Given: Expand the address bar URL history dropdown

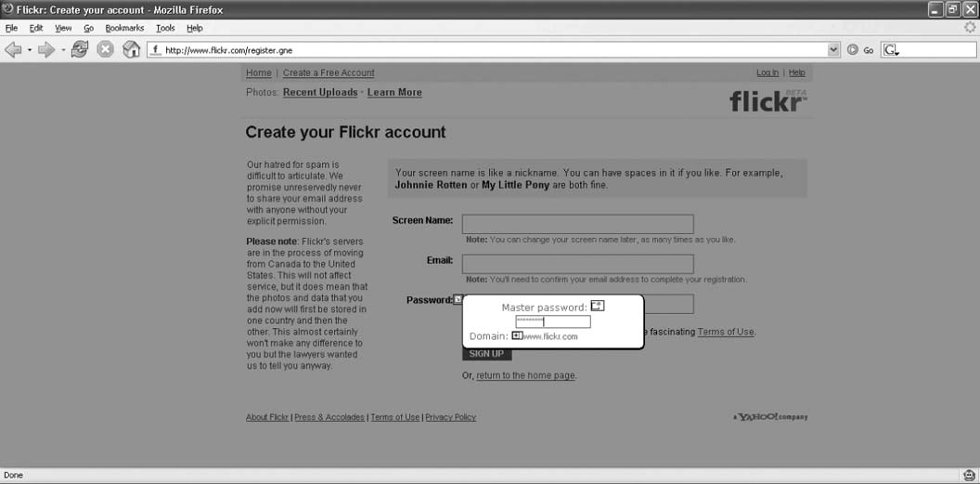Looking at the screenshot, I should [833, 50].
